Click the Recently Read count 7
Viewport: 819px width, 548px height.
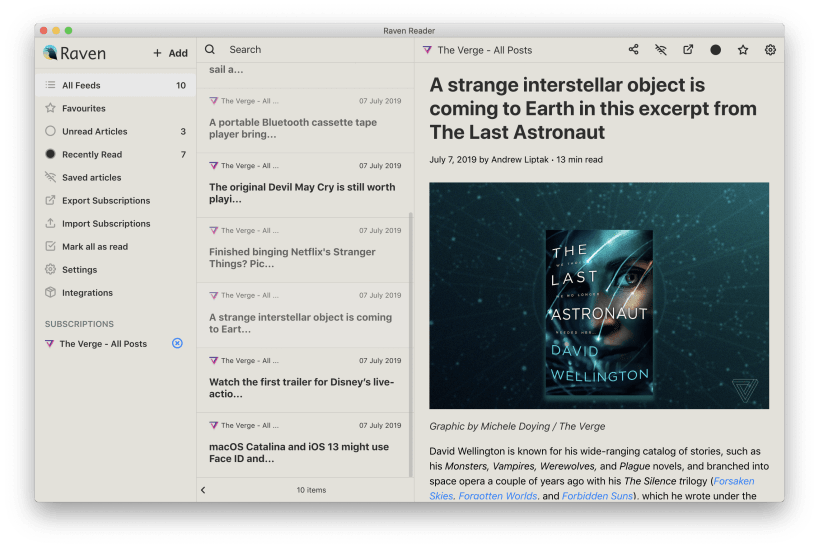pyautogui.click(x=183, y=154)
